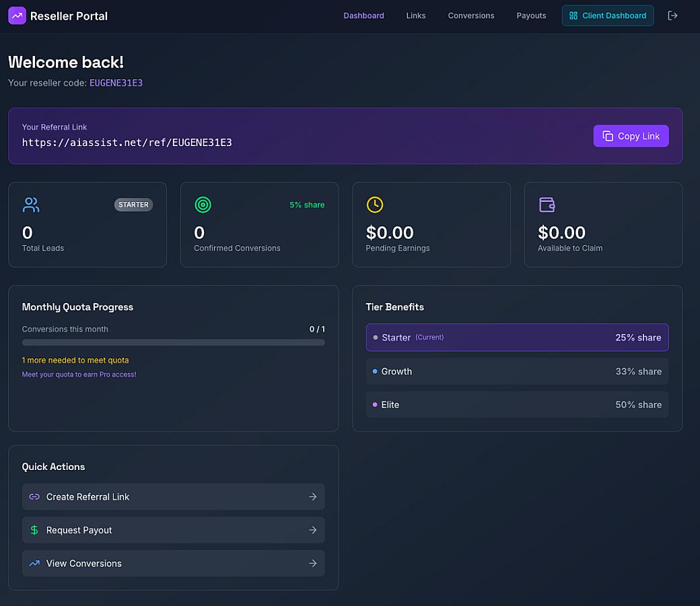Click the 'Quick Actions' heading
Viewport: 700px width, 606px height.
[53, 467]
